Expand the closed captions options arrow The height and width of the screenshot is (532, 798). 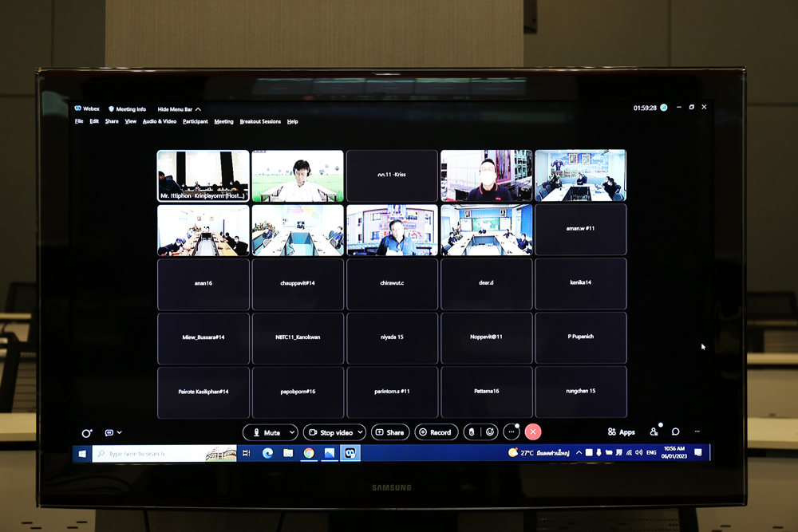(x=120, y=433)
